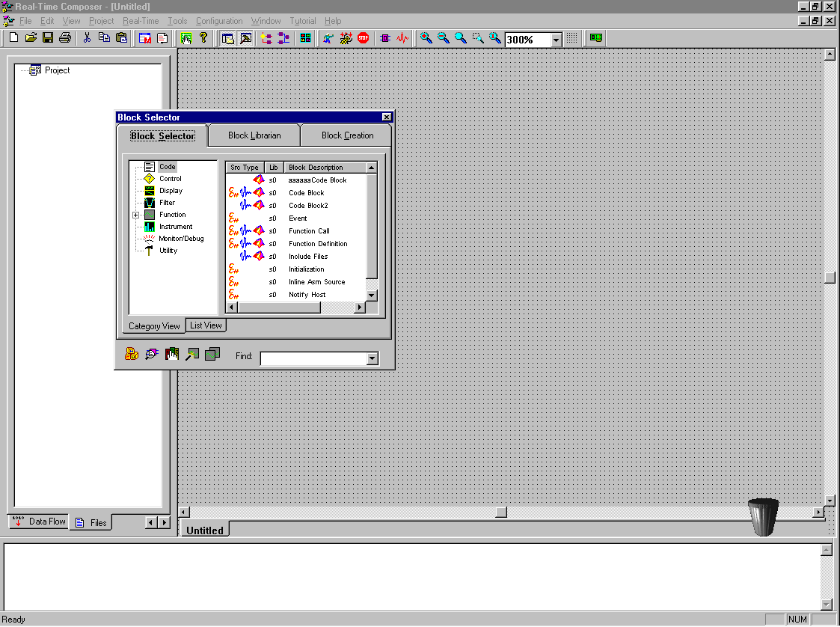Select the Untitled document tab
Image resolution: width=840 pixels, height=627 pixels.
(x=205, y=530)
